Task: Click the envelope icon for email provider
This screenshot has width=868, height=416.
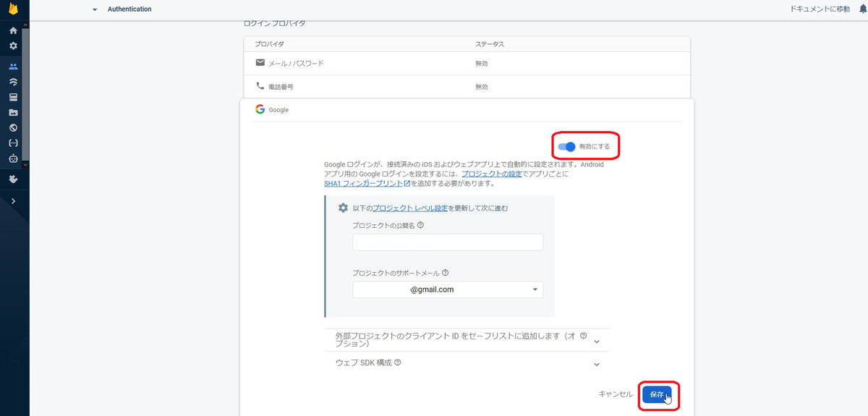Action: tap(260, 63)
